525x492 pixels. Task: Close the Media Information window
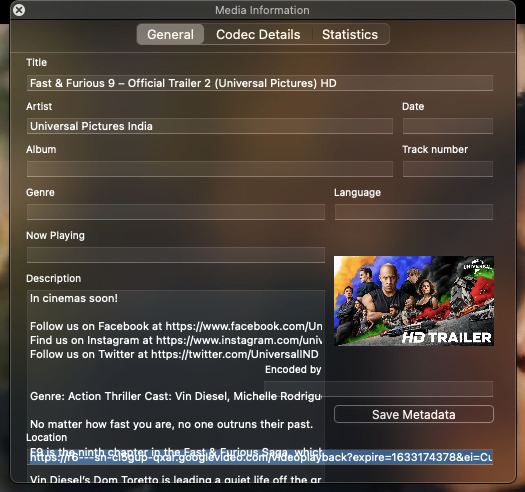tap(19, 10)
